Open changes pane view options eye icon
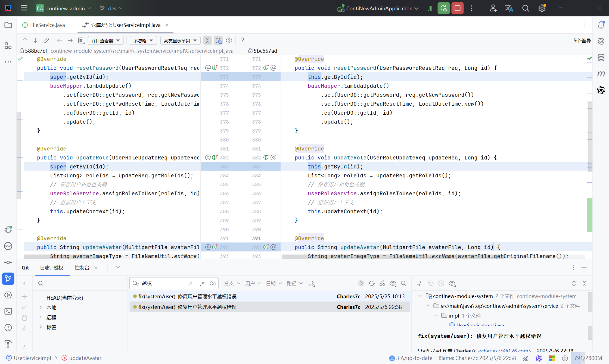Screen dimensions: 609x364 coord(452,284)
